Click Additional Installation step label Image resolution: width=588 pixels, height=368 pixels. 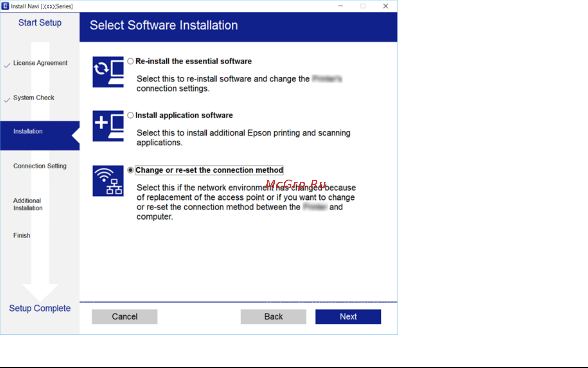[28, 204]
